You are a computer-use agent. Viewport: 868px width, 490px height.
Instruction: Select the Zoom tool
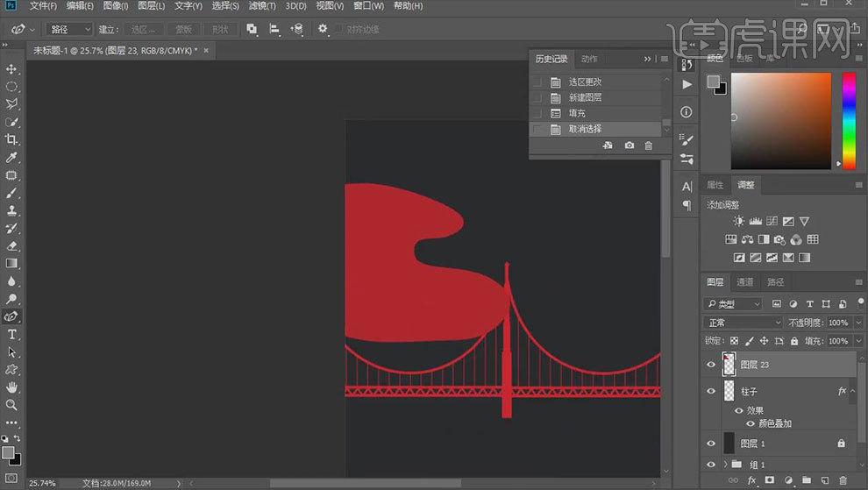(11, 405)
